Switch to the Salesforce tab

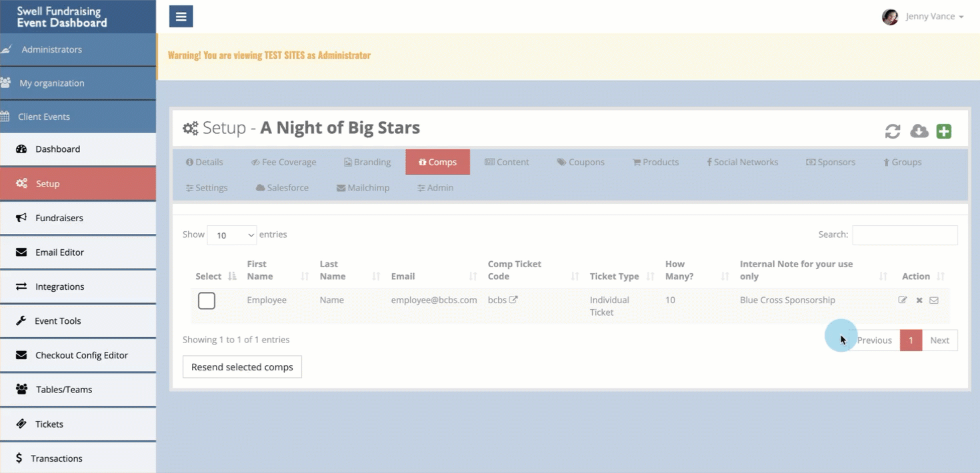coord(283,188)
